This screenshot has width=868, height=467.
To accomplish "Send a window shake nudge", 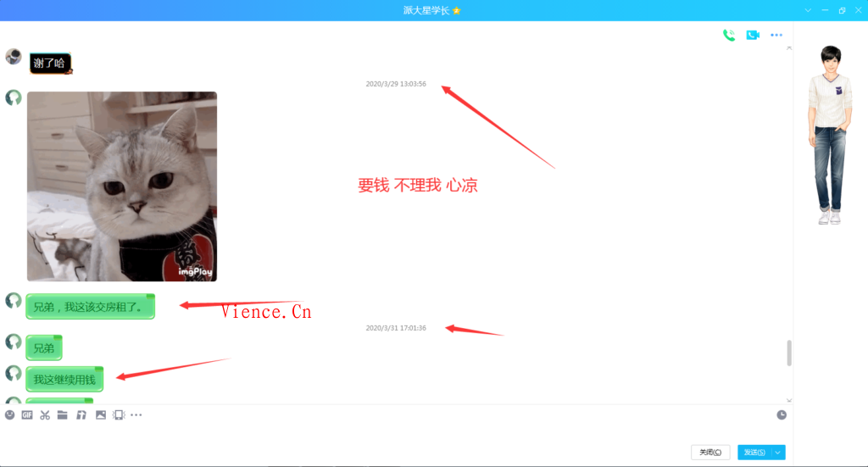I will click(119, 415).
